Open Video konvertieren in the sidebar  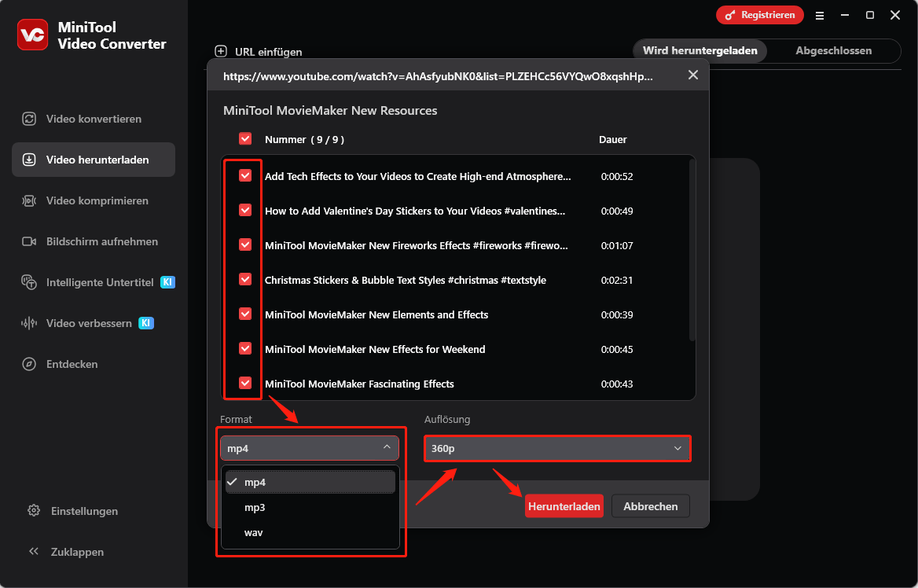tap(94, 119)
